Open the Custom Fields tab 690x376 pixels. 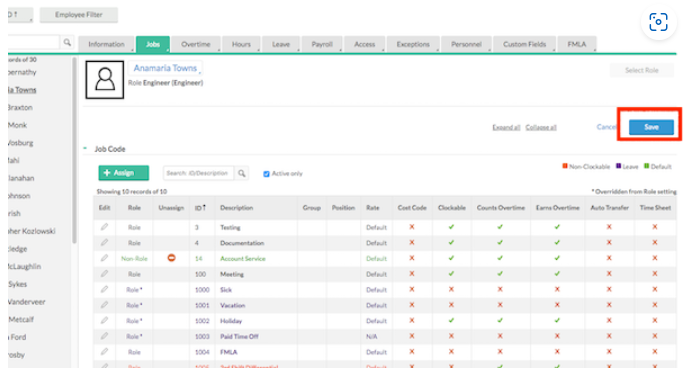pos(524,44)
